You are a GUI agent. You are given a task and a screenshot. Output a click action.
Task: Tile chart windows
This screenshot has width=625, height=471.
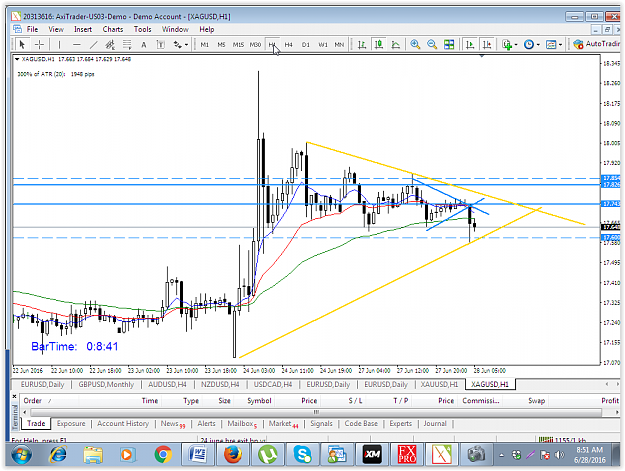coord(449,44)
